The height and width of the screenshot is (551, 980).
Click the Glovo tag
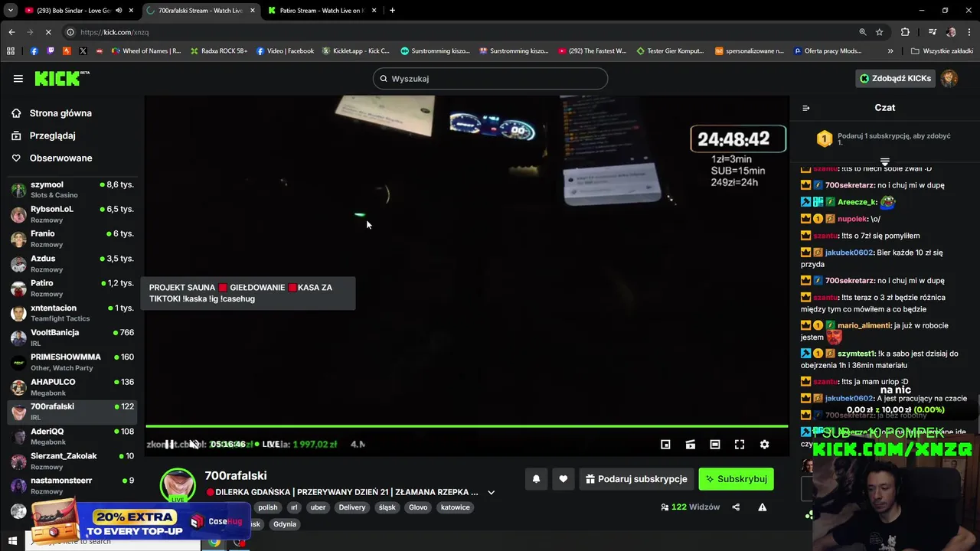(418, 507)
